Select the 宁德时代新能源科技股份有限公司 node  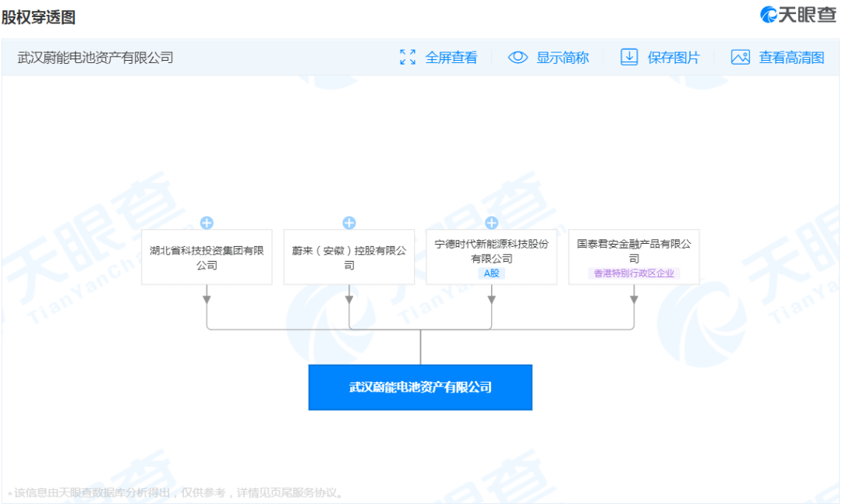pyautogui.click(x=491, y=257)
